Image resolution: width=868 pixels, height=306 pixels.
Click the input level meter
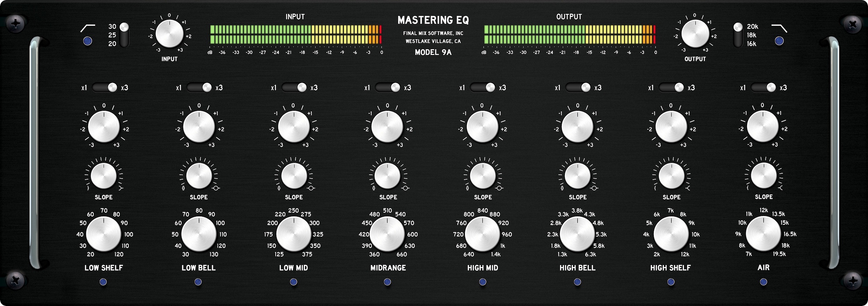click(295, 34)
